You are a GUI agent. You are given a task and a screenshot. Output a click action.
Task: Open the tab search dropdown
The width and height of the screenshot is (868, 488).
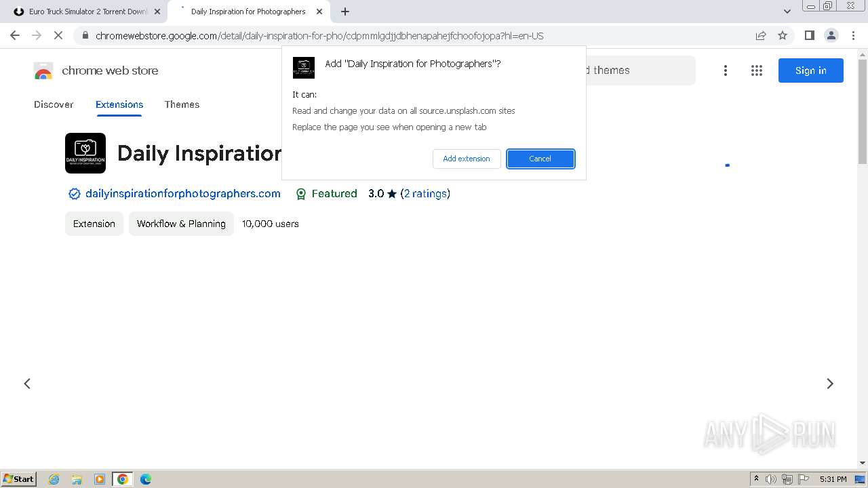pos(787,12)
